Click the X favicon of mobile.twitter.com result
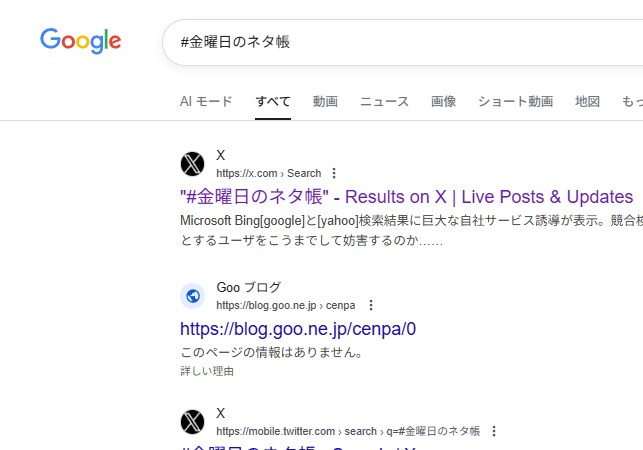This screenshot has height=450, width=643. click(x=193, y=422)
